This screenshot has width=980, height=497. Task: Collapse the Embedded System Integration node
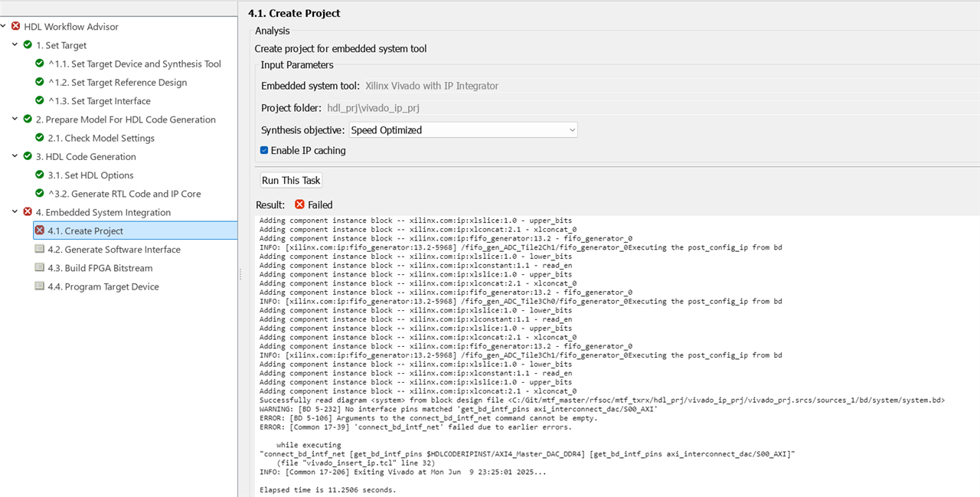pos(15,212)
